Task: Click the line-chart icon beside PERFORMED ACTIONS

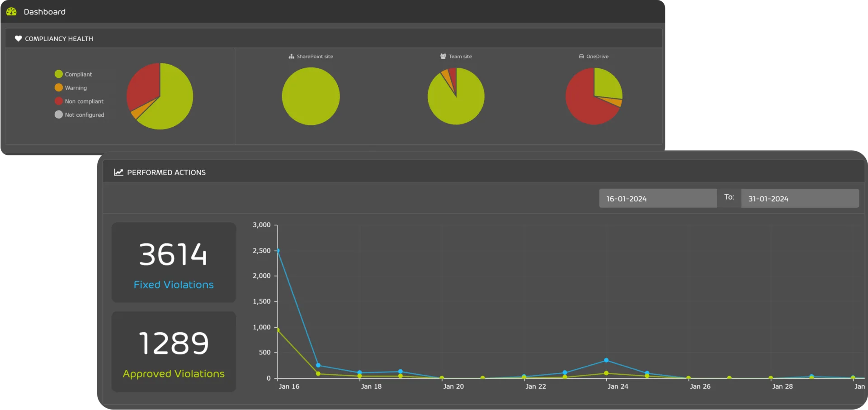Action: [x=118, y=172]
